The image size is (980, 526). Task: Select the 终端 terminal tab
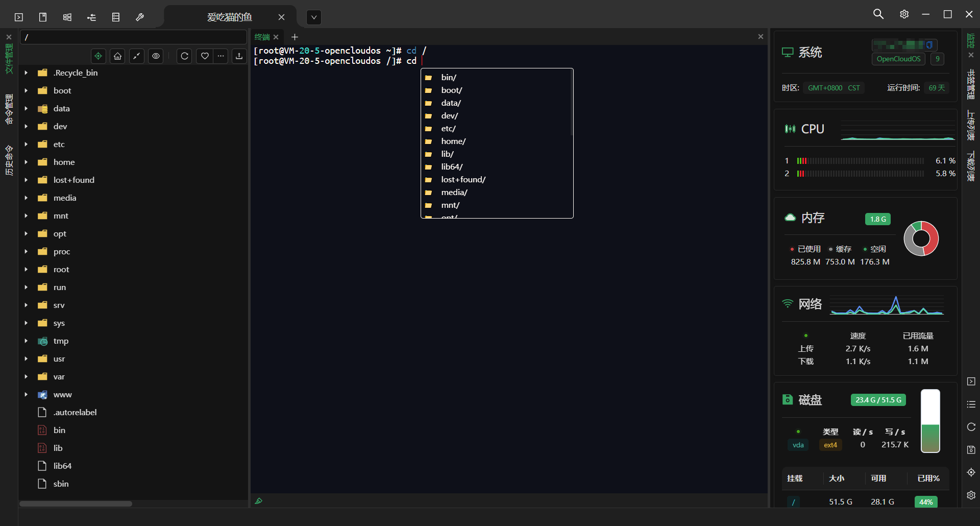[x=262, y=37]
